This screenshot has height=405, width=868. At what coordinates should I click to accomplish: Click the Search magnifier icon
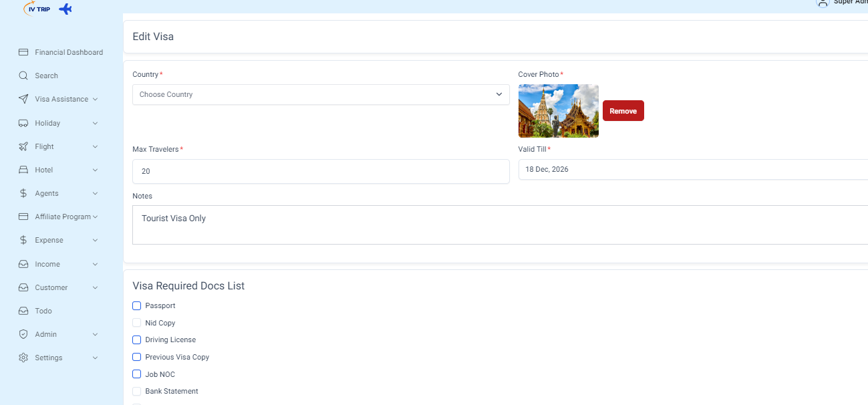(x=23, y=76)
